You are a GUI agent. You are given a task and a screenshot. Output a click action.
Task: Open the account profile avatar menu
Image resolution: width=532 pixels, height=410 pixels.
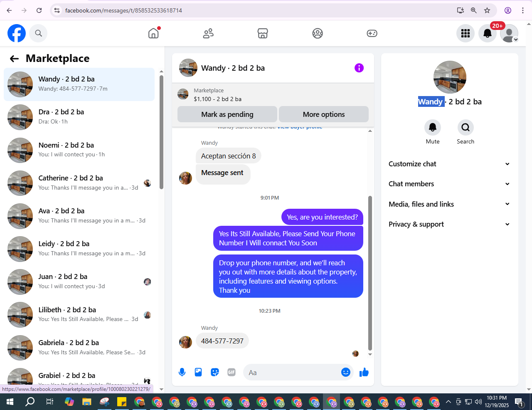coord(509,33)
